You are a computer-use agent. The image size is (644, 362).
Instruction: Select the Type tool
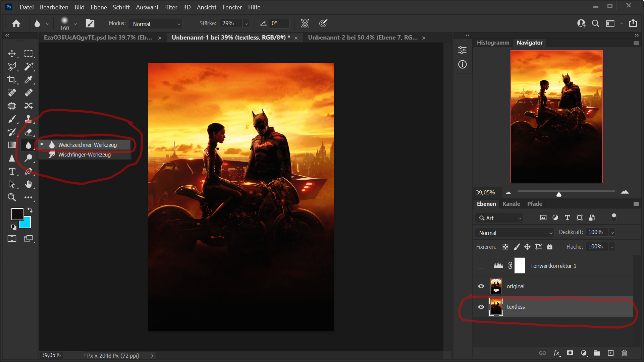[12, 171]
